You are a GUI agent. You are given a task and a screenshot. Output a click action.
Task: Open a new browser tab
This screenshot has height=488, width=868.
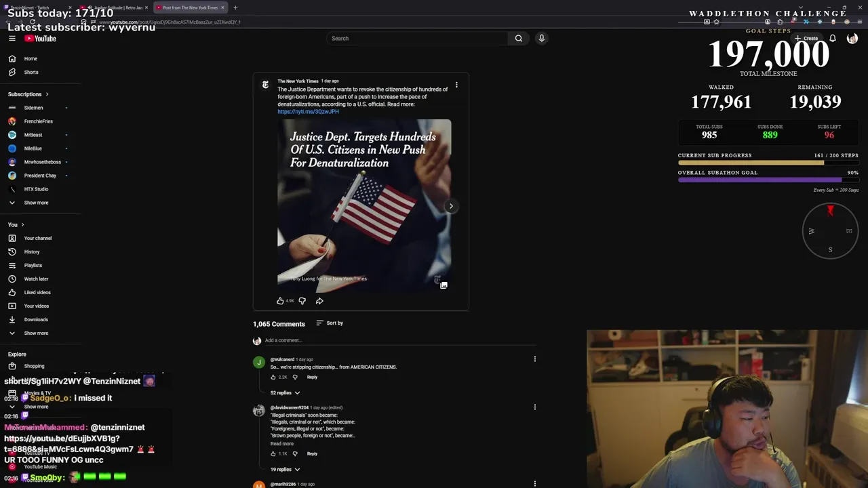(x=235, y=7)
